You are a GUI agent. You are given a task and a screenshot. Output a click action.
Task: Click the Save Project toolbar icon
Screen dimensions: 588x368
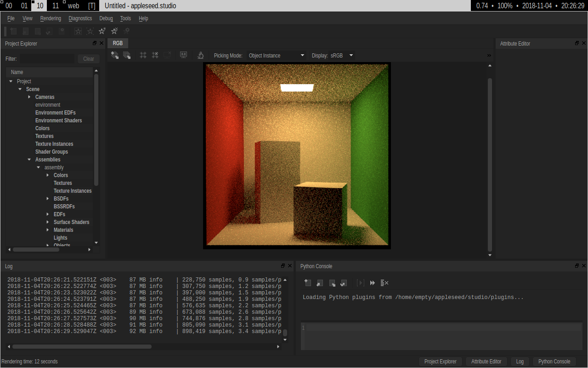(38, 31)
